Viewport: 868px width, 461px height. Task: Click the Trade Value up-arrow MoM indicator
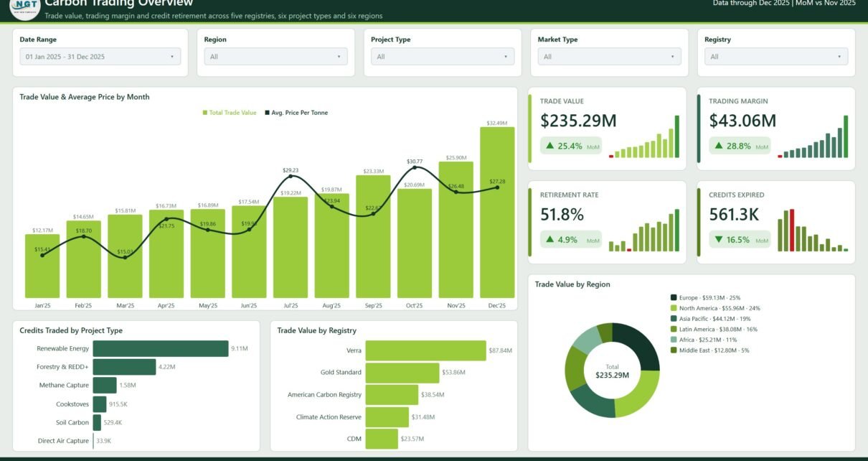550,146
